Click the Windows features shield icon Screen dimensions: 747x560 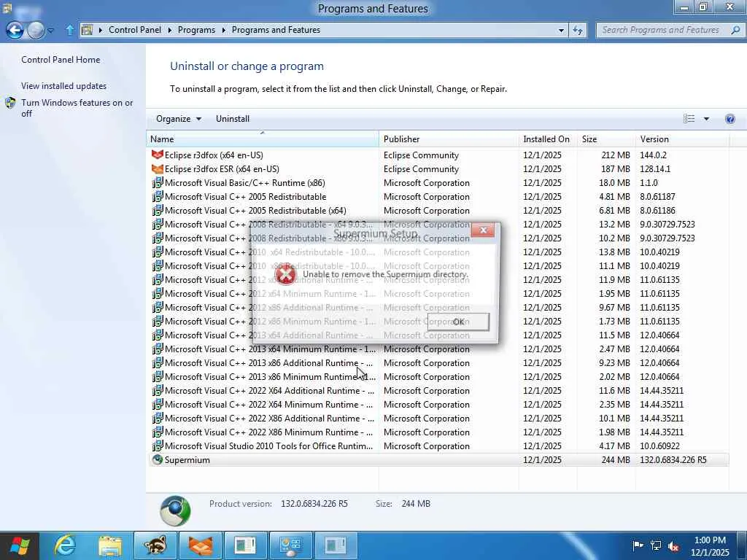pyautogui.click(x=10, y=103)
